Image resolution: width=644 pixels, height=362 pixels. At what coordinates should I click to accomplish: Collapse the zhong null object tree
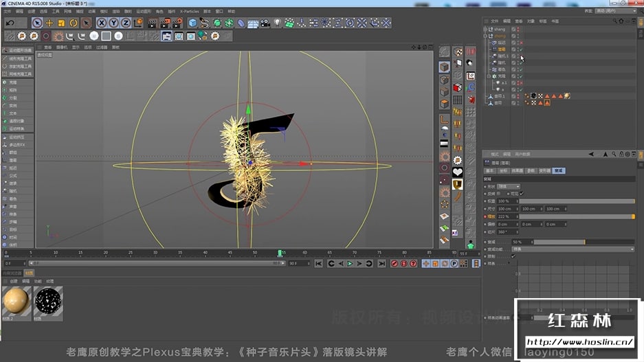pos(485,36)
